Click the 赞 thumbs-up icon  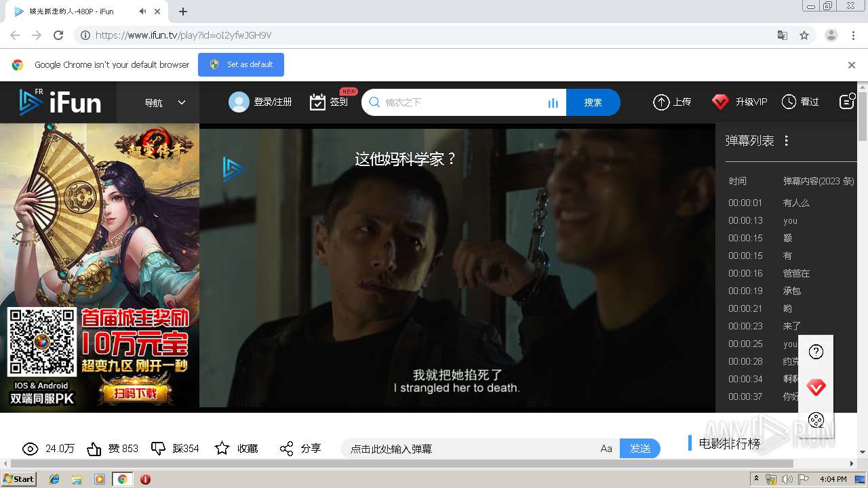coord(94,449)
